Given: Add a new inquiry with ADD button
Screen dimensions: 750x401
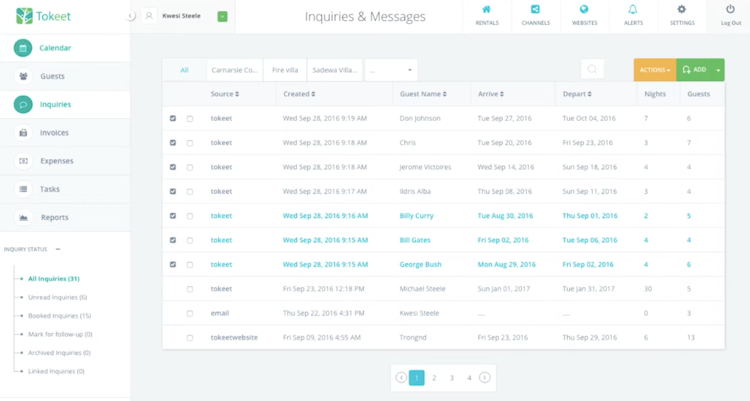Looking at the screenshot, I should click(694, 70).
